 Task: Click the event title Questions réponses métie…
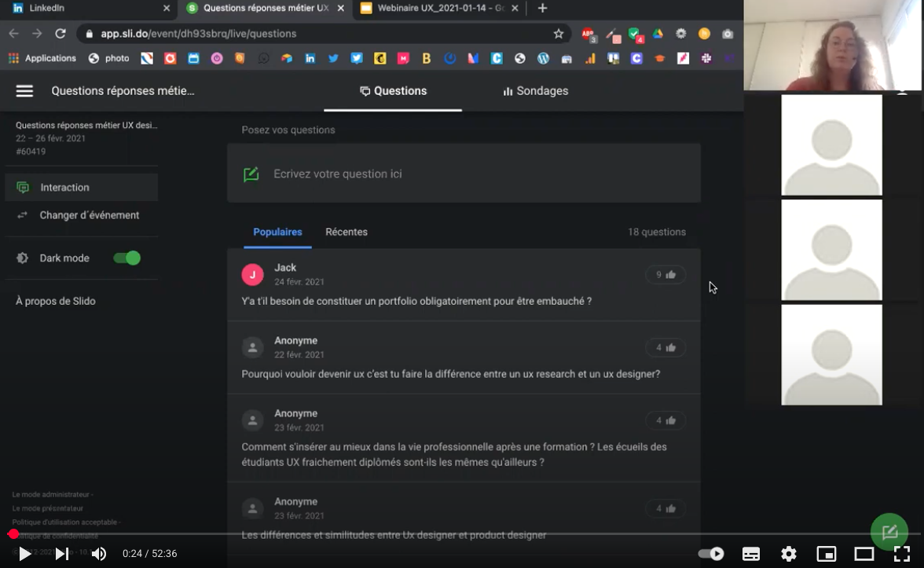click(123, 91)
